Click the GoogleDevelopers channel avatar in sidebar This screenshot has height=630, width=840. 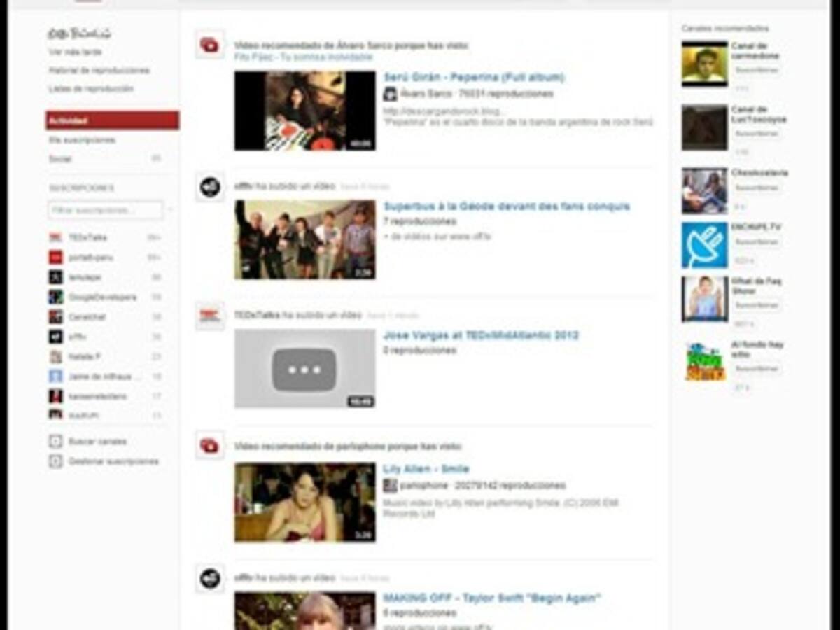point(56,297)
